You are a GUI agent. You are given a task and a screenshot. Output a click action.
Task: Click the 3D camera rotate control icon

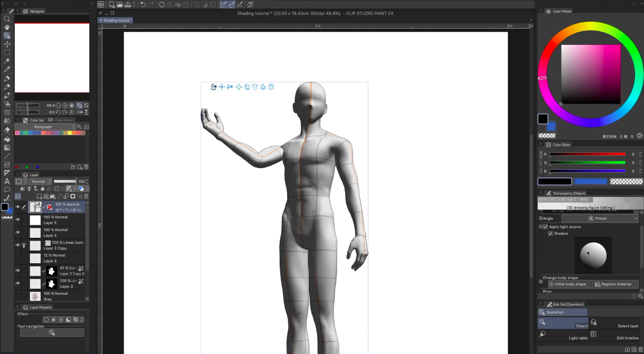[x=214, y=87]
